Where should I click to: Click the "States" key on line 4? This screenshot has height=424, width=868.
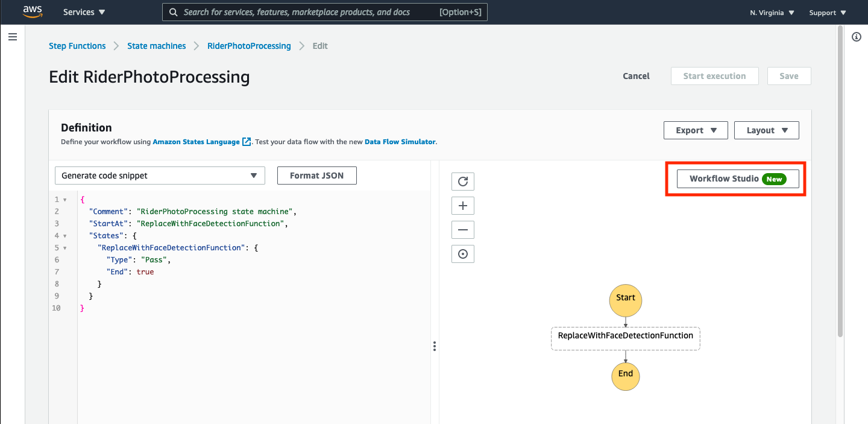pyautogui.click(x=106, y=236)
